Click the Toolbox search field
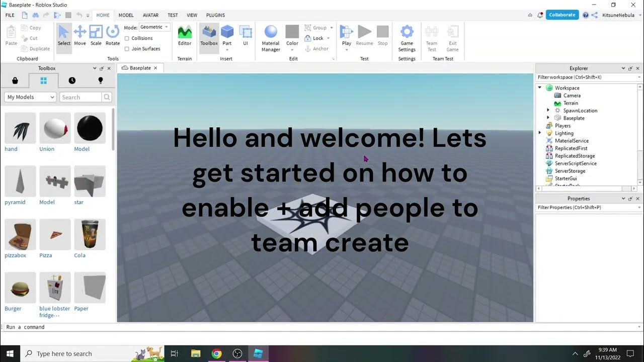The image size is (644, 362). click(x=81, y=97)
